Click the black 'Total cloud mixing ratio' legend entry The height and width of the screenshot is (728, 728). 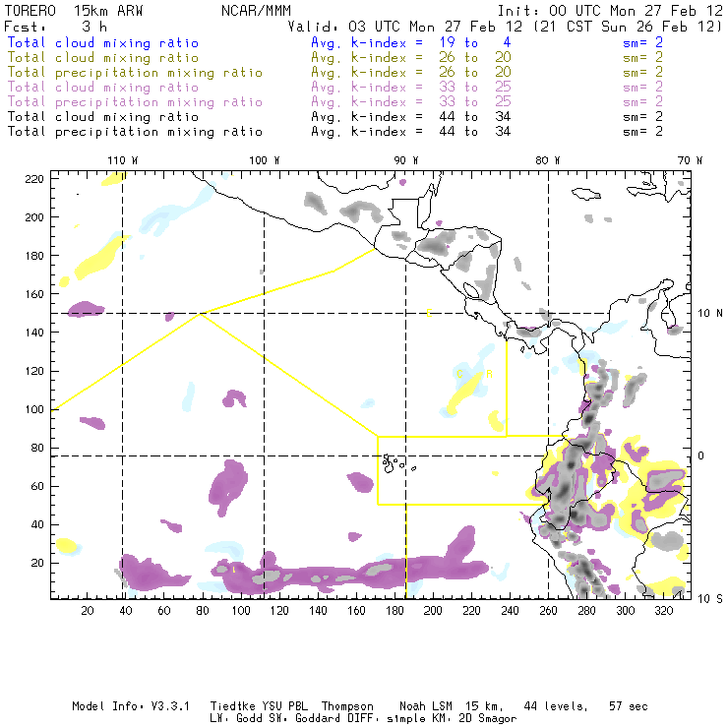click(x=102, y=116)
